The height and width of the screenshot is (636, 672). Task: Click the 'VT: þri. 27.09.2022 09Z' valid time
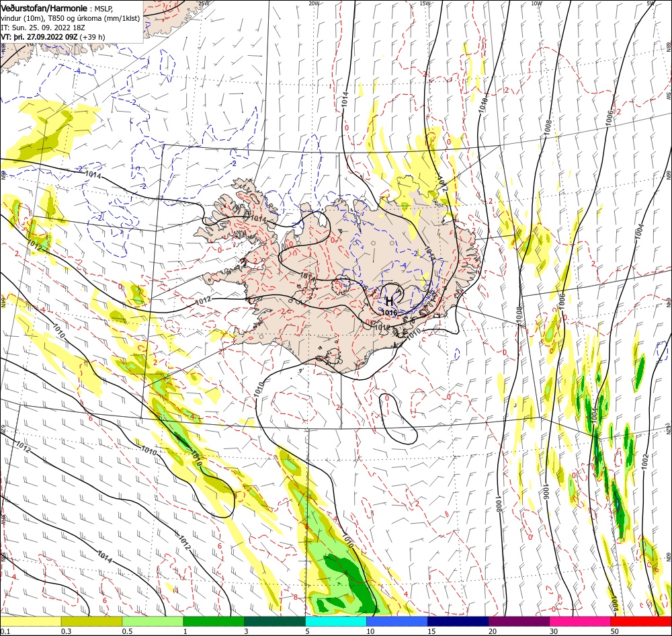(40, 37)
